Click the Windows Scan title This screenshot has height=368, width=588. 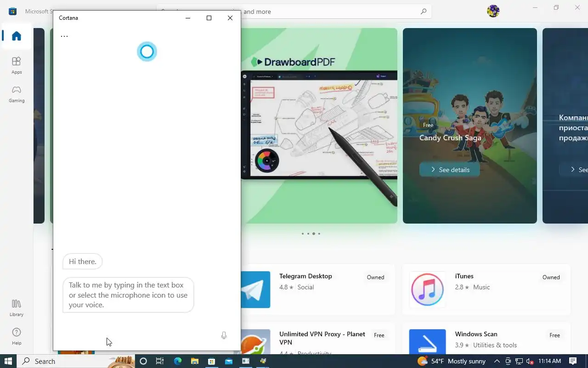[476, 334]
